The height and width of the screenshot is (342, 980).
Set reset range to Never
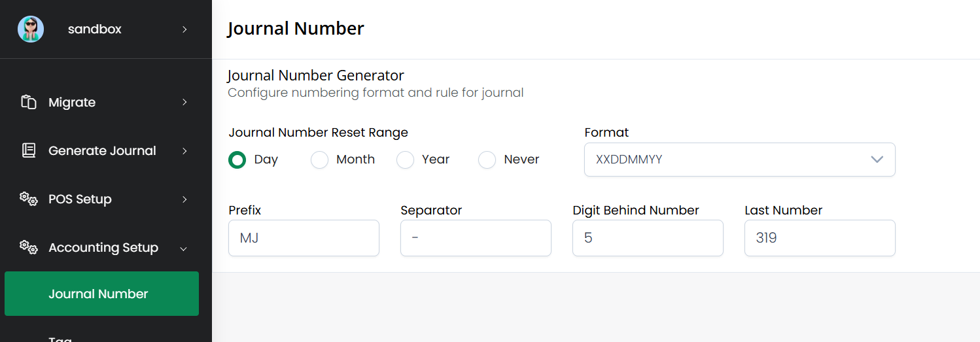[487, 160]
